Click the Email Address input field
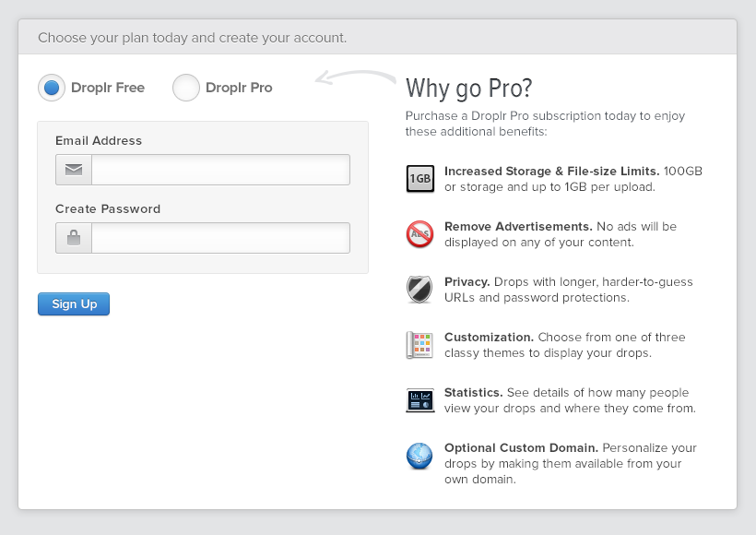This screenshot has width=756, height=535. click(x=221, y=170)
